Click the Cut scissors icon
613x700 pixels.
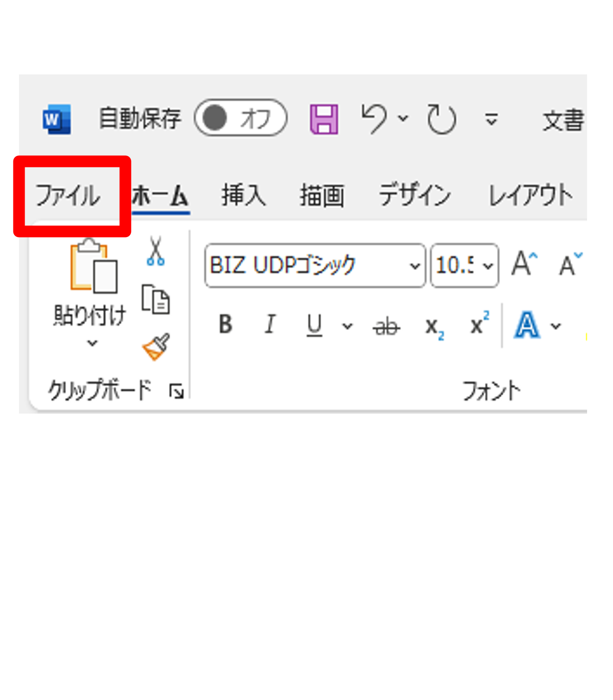(155, 251)
